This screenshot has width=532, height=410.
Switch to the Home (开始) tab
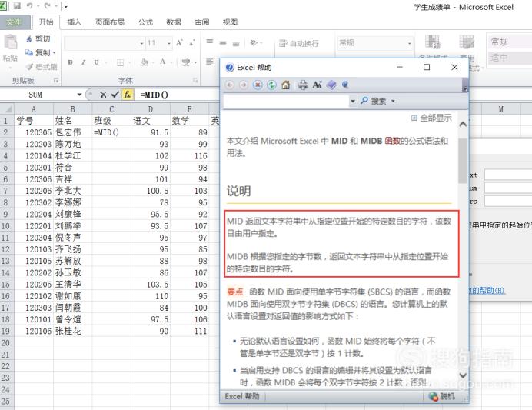coord(46,22)
